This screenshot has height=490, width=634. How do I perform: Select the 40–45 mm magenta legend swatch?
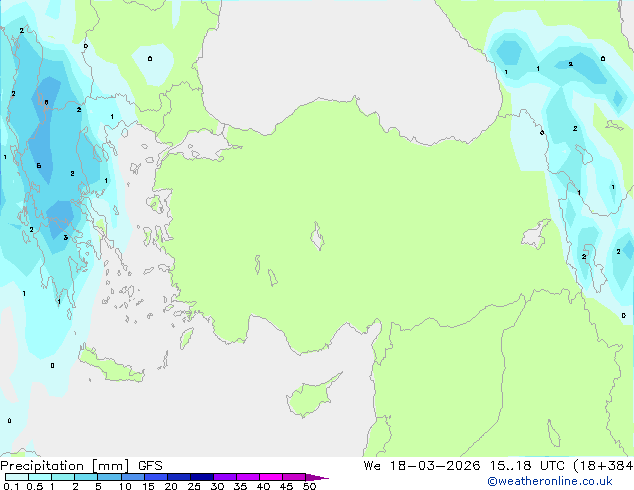(x=271, y=477)
